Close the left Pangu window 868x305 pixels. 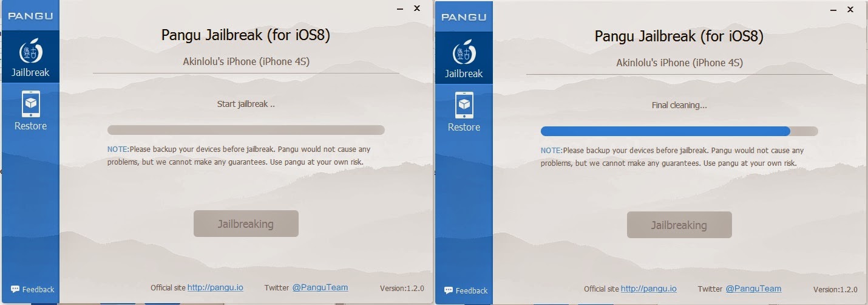(x=416, y=9)
